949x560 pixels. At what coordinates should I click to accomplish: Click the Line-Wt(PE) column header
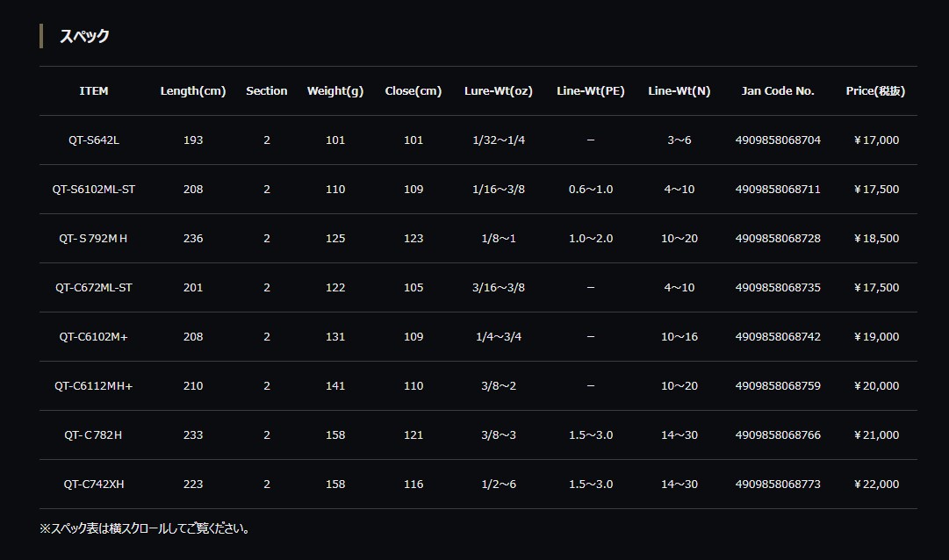(x=590, y=91)
